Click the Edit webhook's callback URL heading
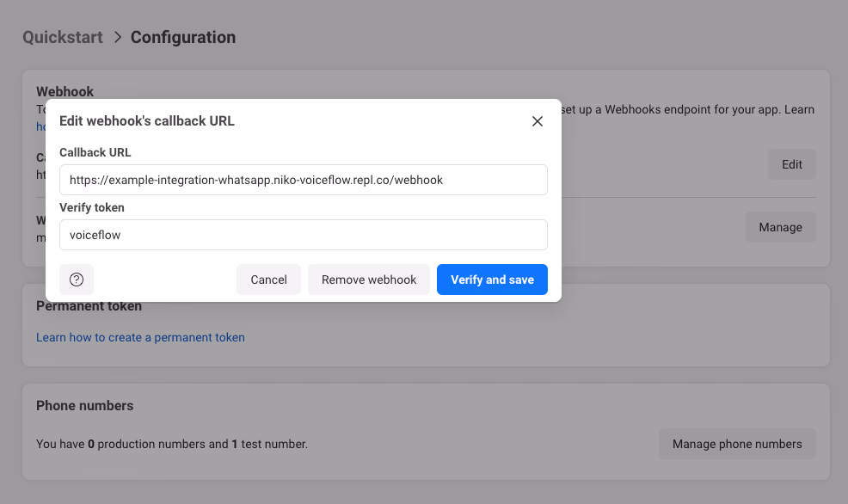The image size is (848, 504). click(x=147, y=121)
